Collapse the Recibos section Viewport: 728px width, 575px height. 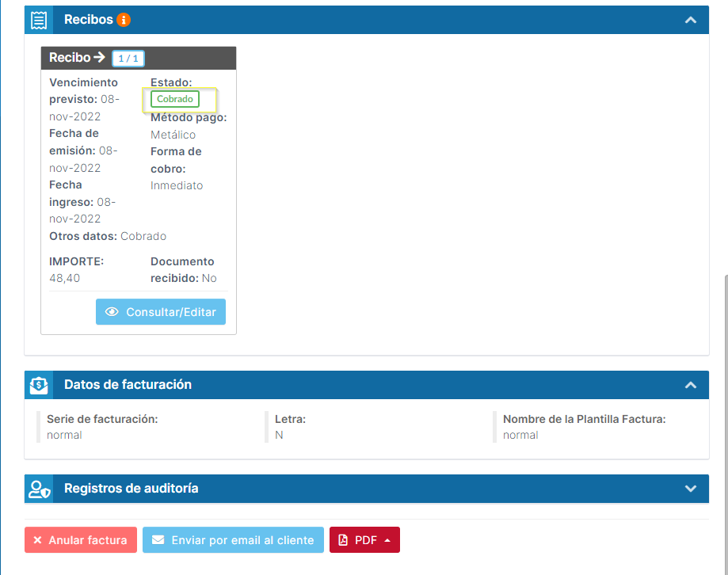(691, 20)
